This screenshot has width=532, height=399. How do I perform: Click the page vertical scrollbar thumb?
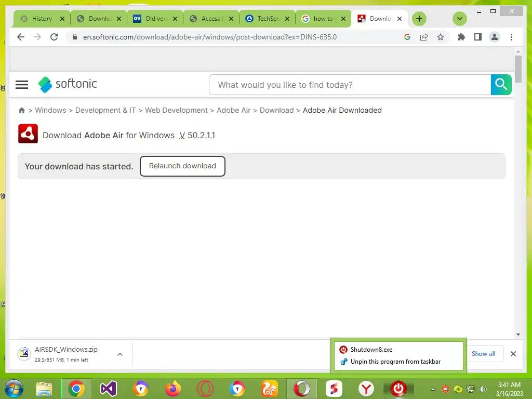point(518,69)
